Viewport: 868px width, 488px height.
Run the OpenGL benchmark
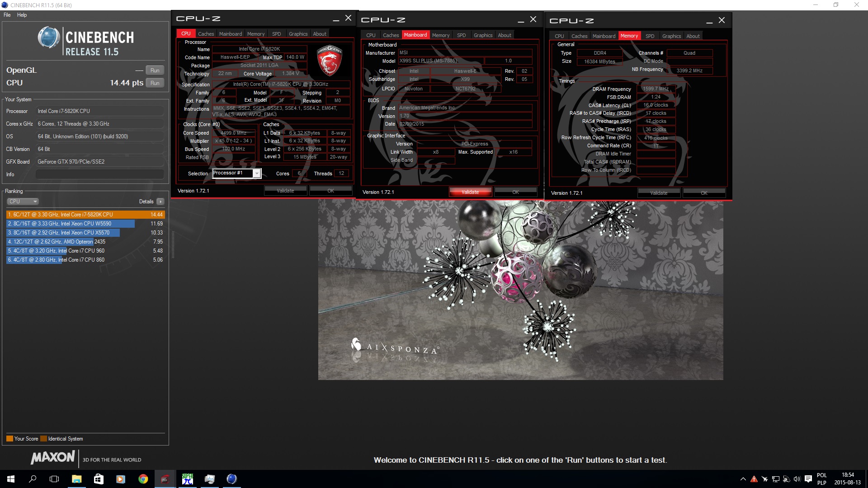[x=155, y=70]
